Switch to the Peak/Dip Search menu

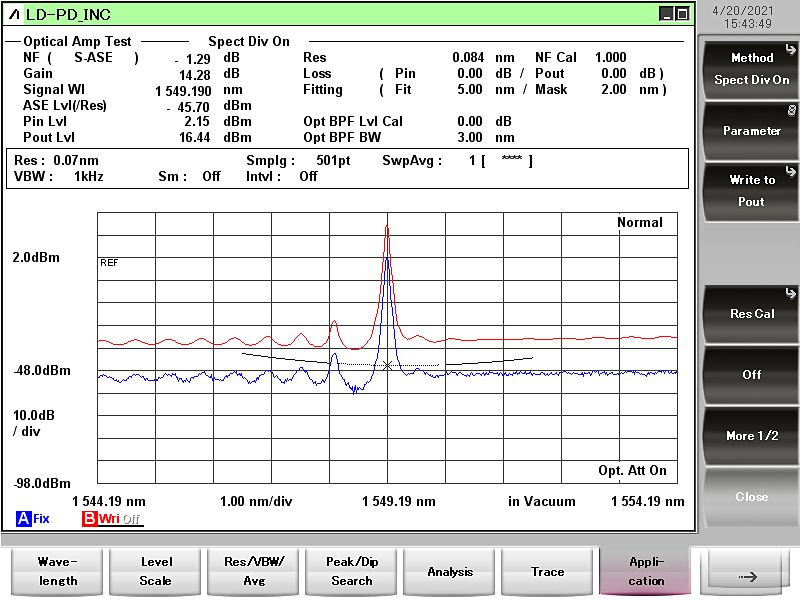pos(351,571)
